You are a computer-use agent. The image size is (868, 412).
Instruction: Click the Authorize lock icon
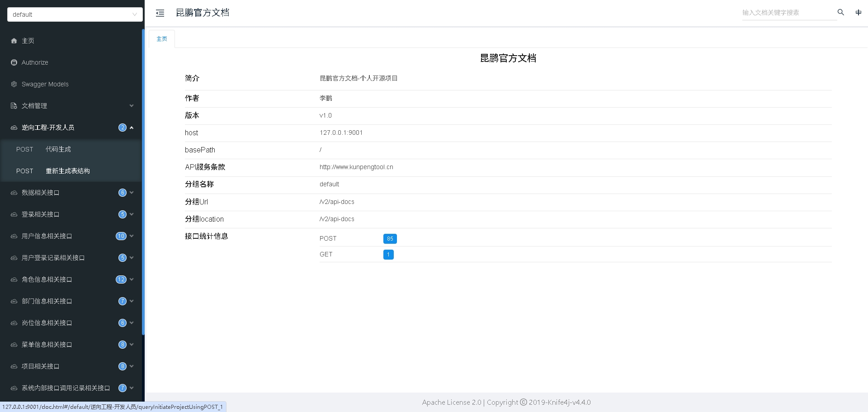pyautogui.click(x=14, y=62)
